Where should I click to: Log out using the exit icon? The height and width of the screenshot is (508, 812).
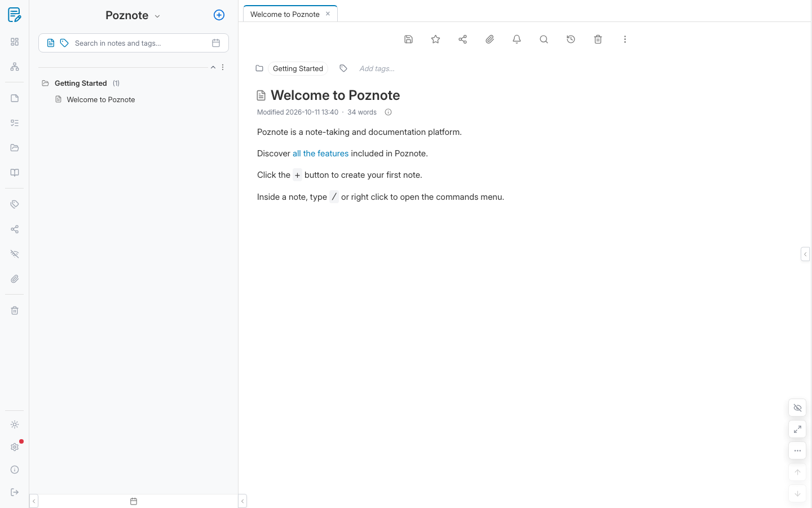(x=15, y=492)
